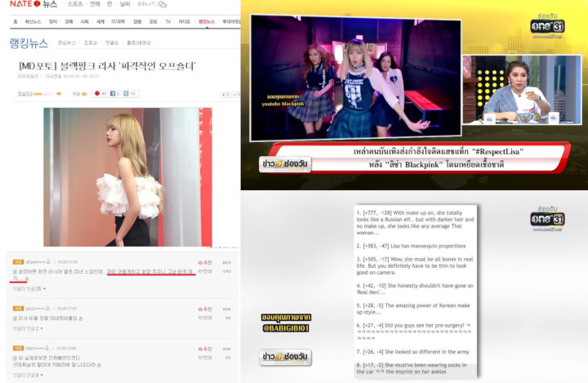Upvote 추천 on naro**** comment
Viewport: 588px width, 383px height.
pos(205,349)
